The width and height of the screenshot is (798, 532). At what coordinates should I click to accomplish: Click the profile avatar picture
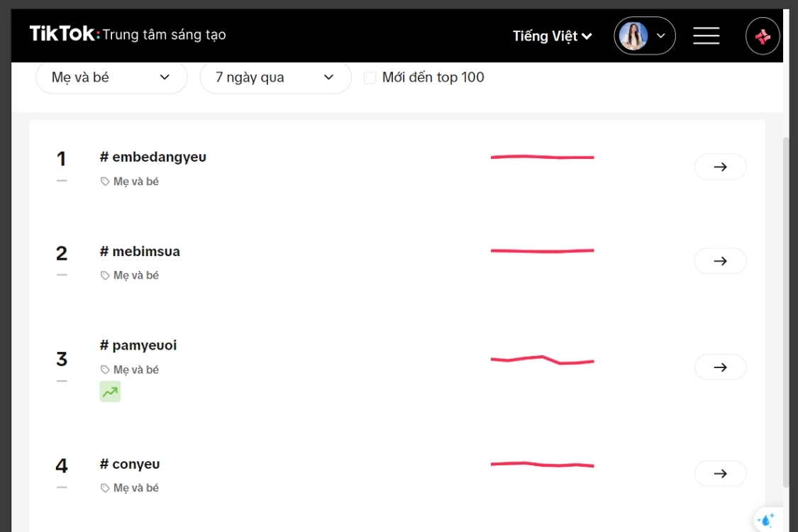[633, 36]
